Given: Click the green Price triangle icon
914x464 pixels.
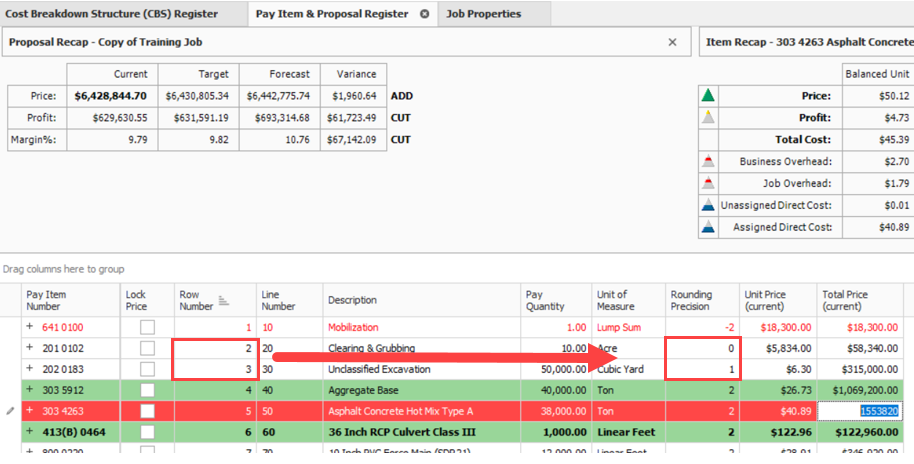Looking at the screenshot, I should [708, 96].
